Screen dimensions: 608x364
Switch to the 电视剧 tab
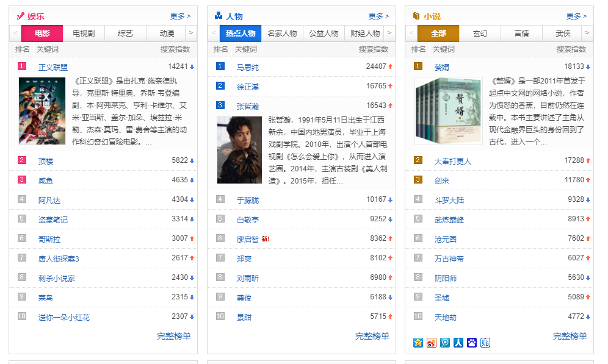tap(85, 33)
